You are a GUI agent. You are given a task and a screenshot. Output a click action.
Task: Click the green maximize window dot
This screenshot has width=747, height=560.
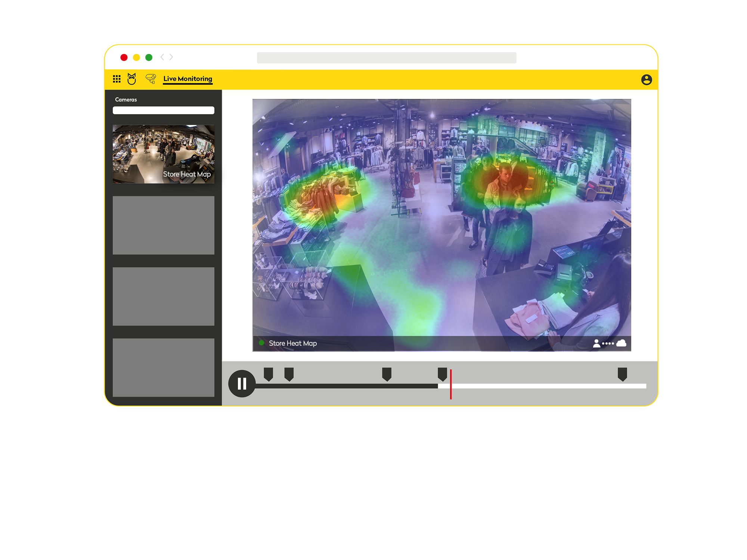[149, 57]
